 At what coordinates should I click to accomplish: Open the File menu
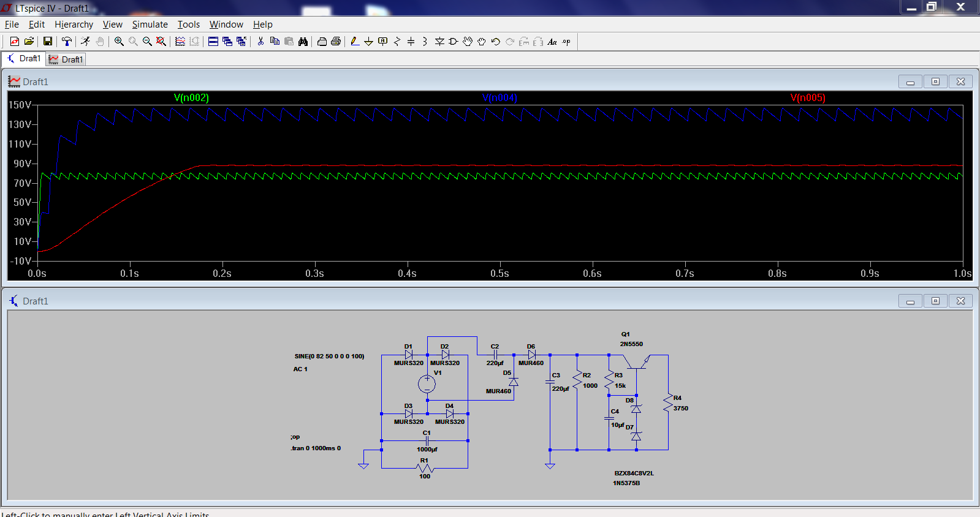pyautogui.click(x=12, y=25)
